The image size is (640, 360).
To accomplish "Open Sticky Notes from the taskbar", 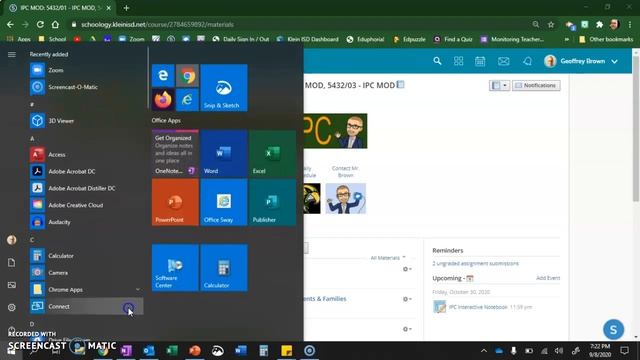I will [x=287, y=351].
